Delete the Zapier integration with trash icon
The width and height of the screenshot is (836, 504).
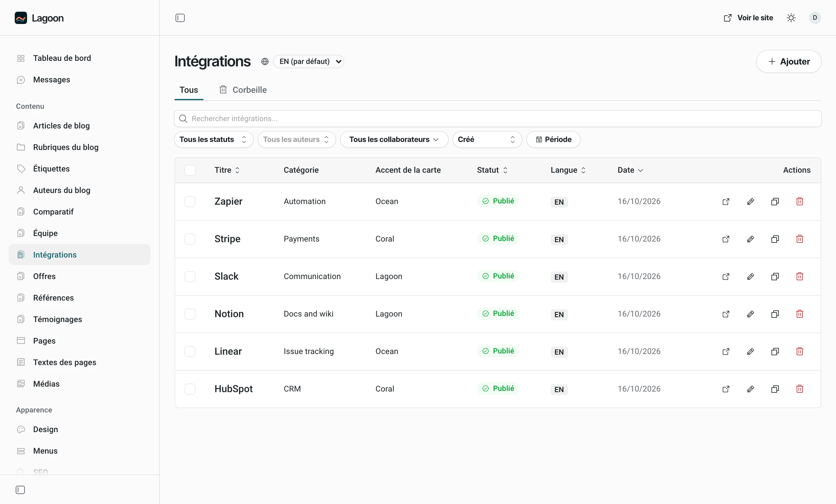(800, 202)
